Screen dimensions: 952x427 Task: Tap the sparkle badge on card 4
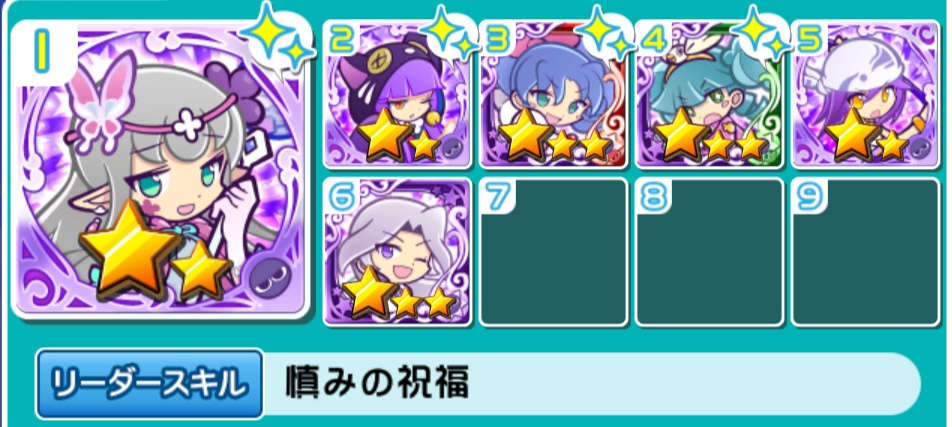761,32
